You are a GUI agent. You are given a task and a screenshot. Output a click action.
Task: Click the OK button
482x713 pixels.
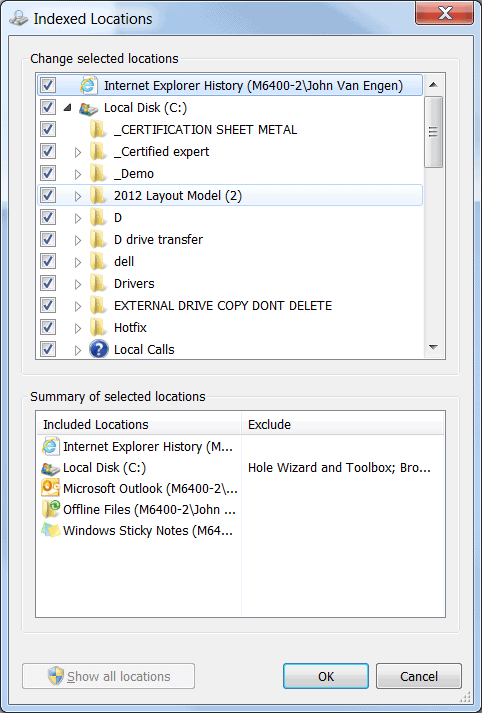click(x=326, y=676)
